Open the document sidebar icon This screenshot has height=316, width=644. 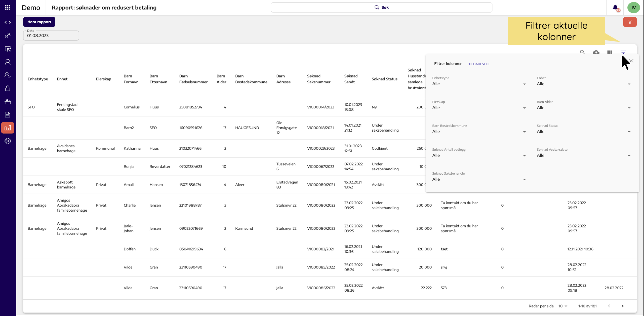(x=8, y=115)
